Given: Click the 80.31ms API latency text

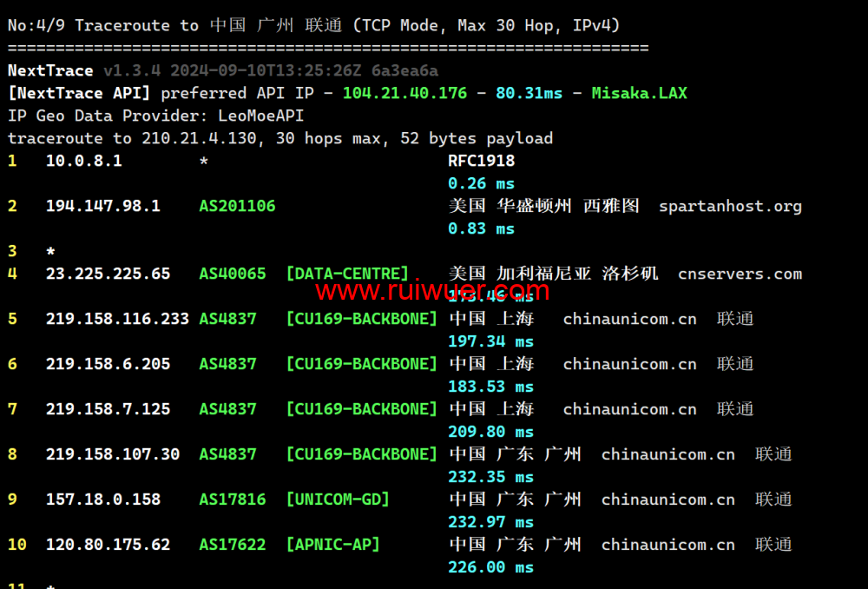Looking at the screenshot, I should (529, 93).
